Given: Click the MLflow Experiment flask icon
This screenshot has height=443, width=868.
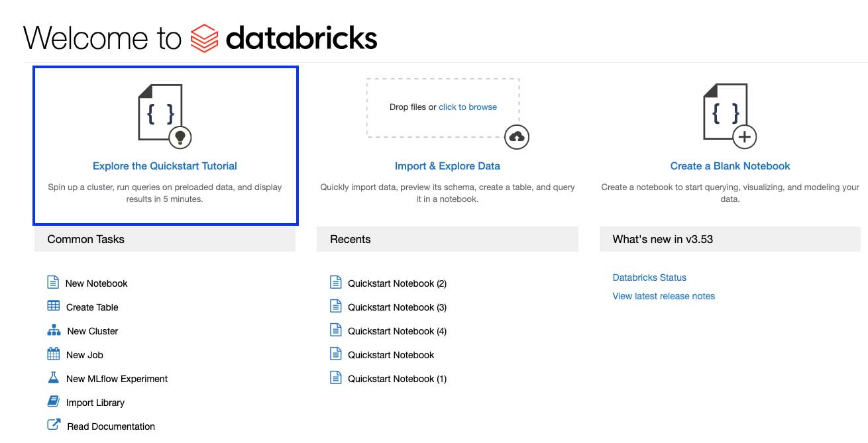Looking at the screenshot, I should coord(54,378).
